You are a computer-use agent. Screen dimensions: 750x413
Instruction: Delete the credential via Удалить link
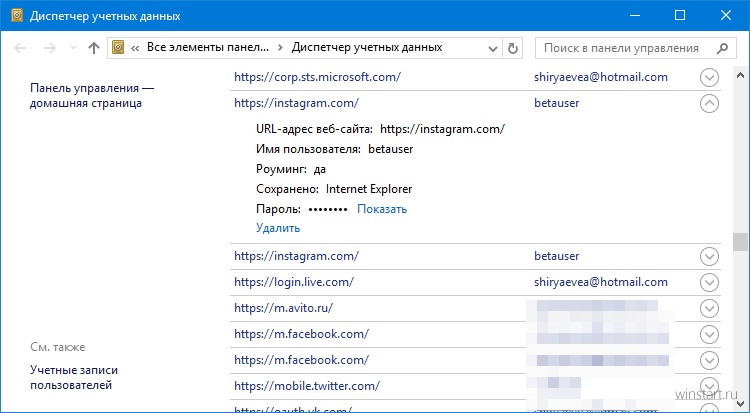[278, 228]
